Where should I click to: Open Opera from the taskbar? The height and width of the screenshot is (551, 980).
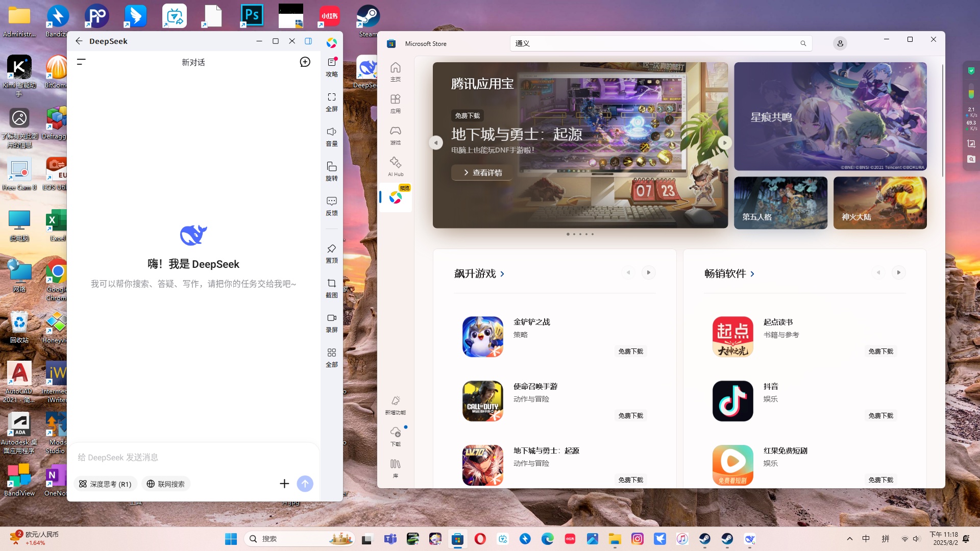(480, 539)
